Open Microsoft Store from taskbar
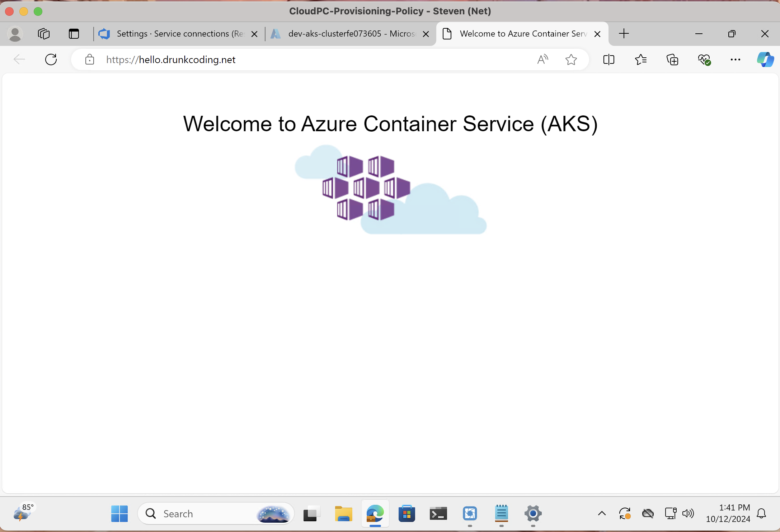 (407, 514)
